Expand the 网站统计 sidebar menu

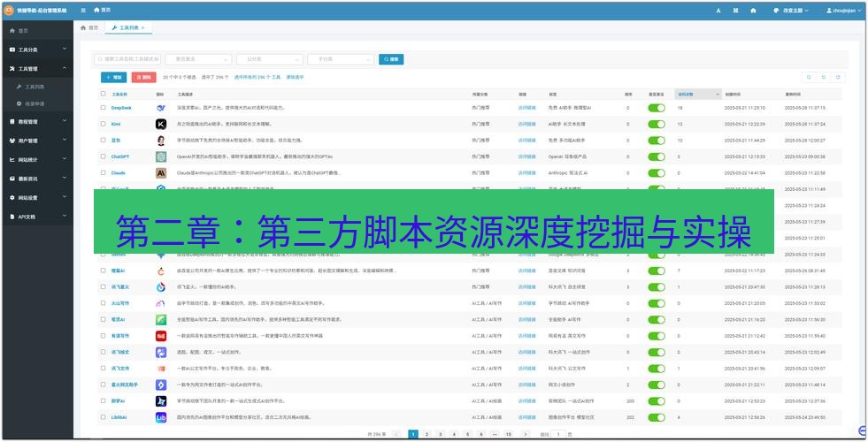pyautogui.click(x=37, y=159)
